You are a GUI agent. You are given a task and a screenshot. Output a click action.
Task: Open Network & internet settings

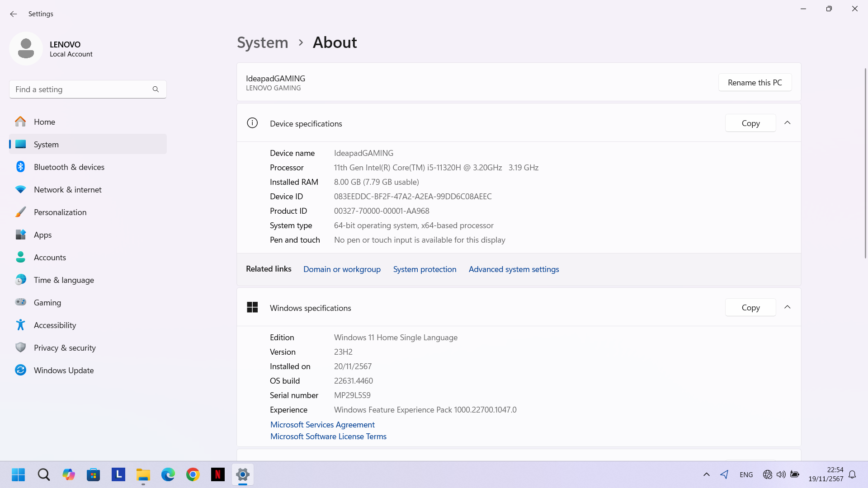click(88, 189)
